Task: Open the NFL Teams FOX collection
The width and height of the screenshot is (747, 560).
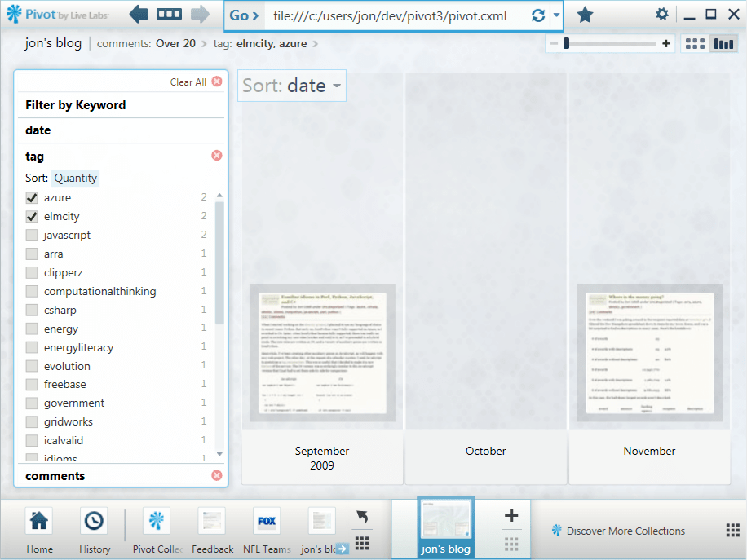Action: tap(267, 531)
